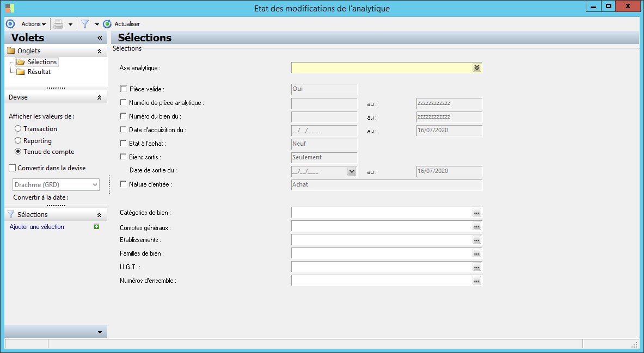Open Numéros d'ensemble ellipsis button
The width and height of the screenshot is (644, 353).
(476, 281)
